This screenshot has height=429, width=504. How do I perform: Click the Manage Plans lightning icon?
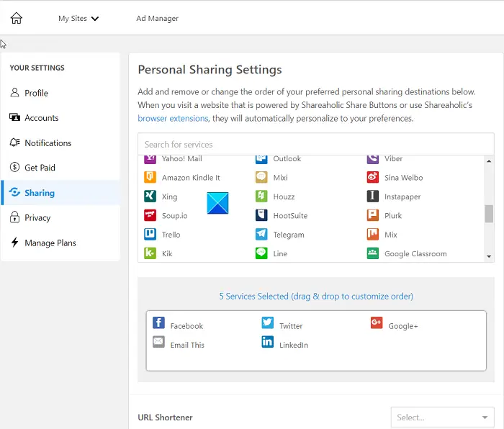pyautogui.click(x=14, y=242)
